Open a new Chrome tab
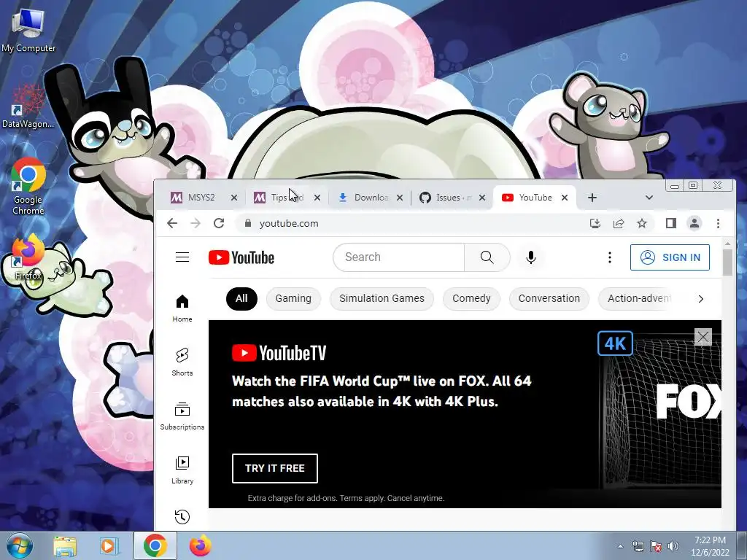The height and width of the screenshot is (560, 747). [592, 198]
